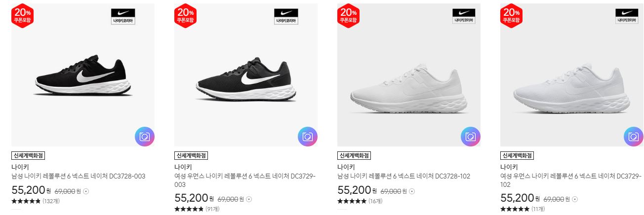
Task: Open the 여성 우먼스 레볼루션 6 DC3729-102 title
Action: 571,180
